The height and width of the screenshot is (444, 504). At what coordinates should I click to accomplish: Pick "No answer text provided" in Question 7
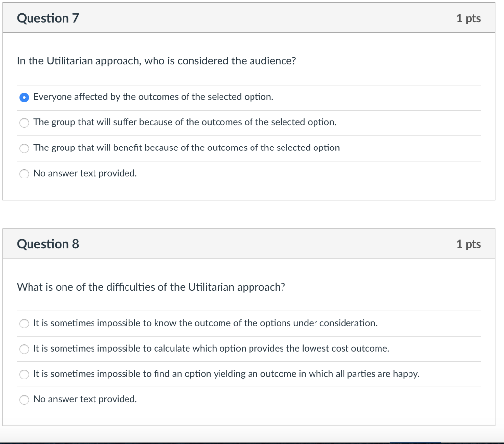[x=24, y=174]
